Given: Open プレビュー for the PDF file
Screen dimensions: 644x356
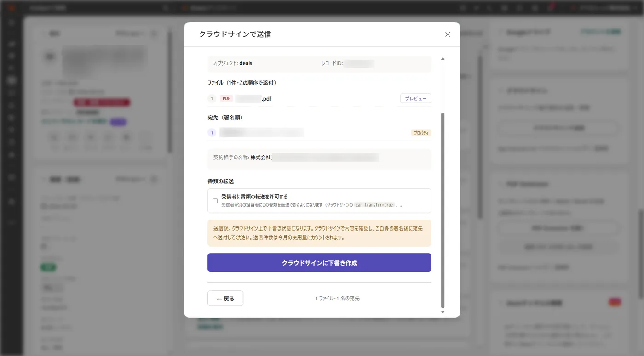Looking at the screenshot, I should point(415,98).
